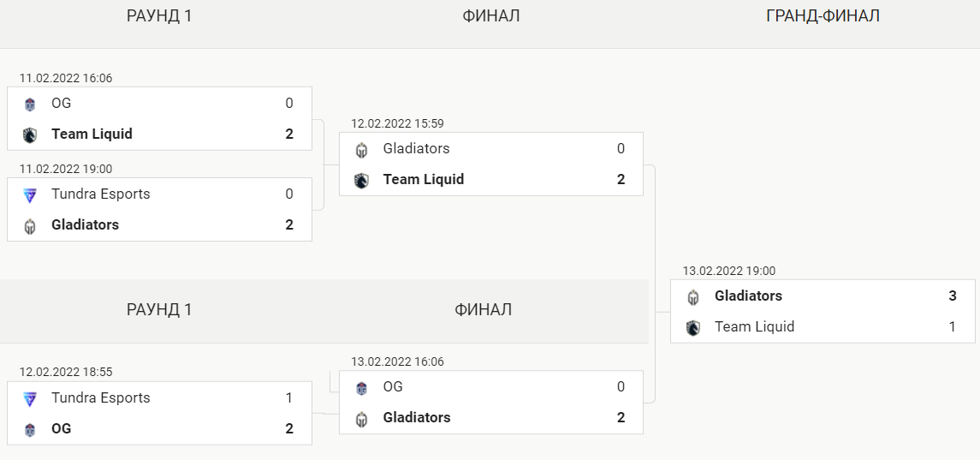Click the Gladiators logo in the grand final

(x=692, y=297)
